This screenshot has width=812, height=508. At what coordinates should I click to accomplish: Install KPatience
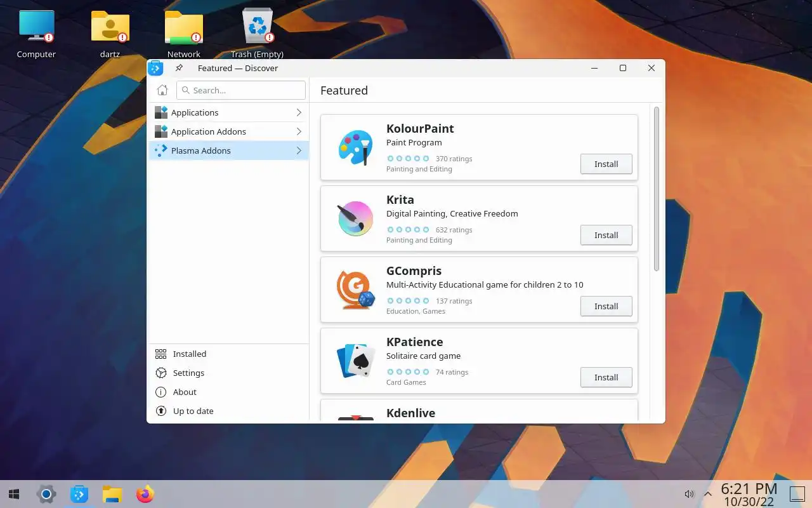[x=606, y=377]
